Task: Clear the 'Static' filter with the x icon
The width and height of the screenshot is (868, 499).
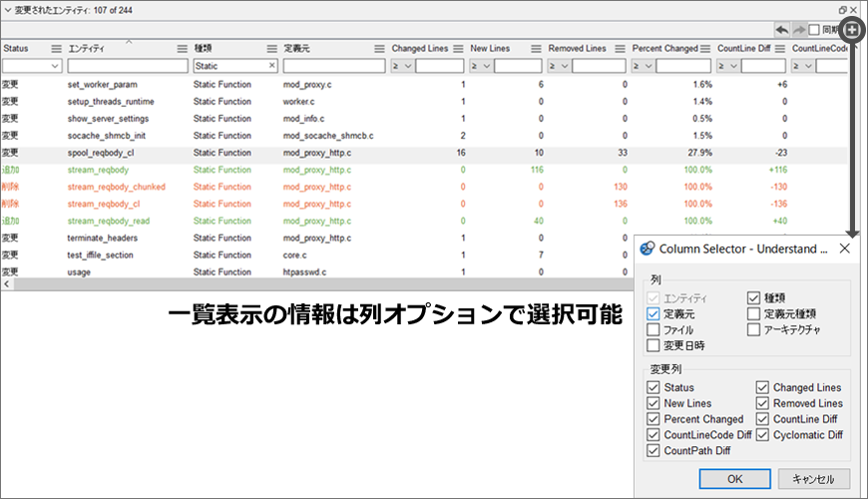Action: pos(271,65)
